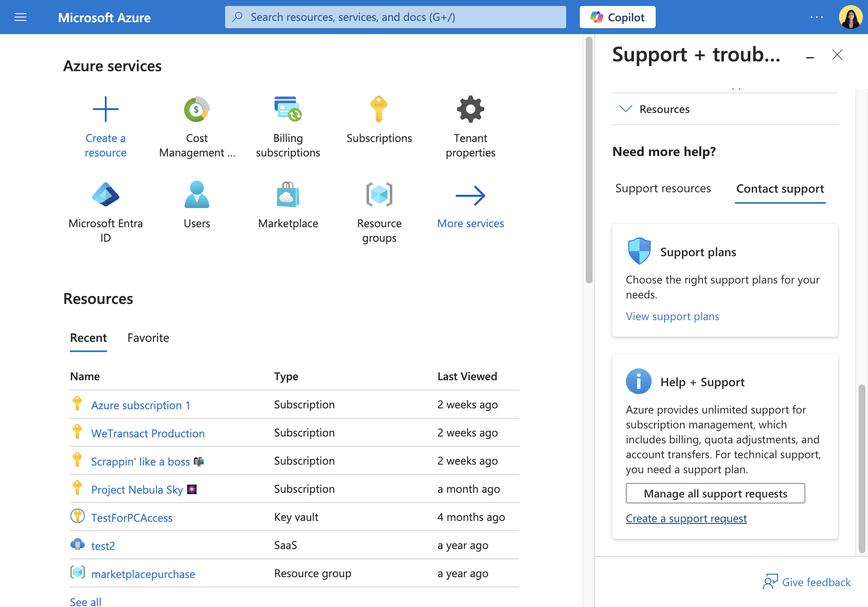Select the Recent resources tab
The width and height of the screenshot is (868, 607).
pos(88,338)
